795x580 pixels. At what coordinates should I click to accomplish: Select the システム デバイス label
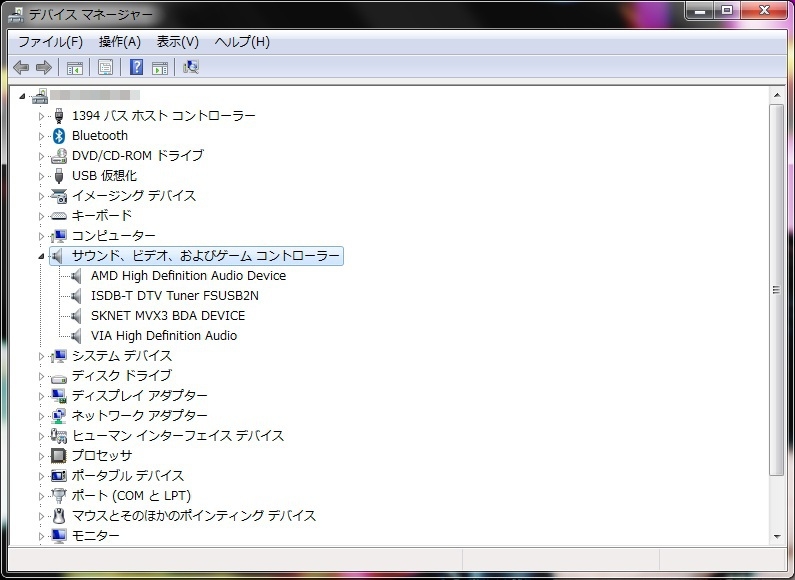point(122,356)
